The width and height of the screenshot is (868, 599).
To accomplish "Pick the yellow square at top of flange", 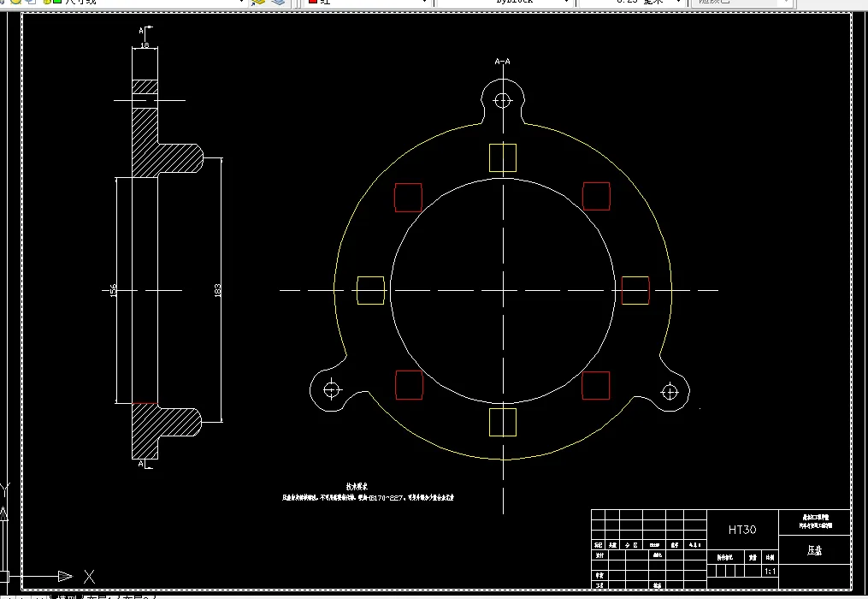I will 503,158.
